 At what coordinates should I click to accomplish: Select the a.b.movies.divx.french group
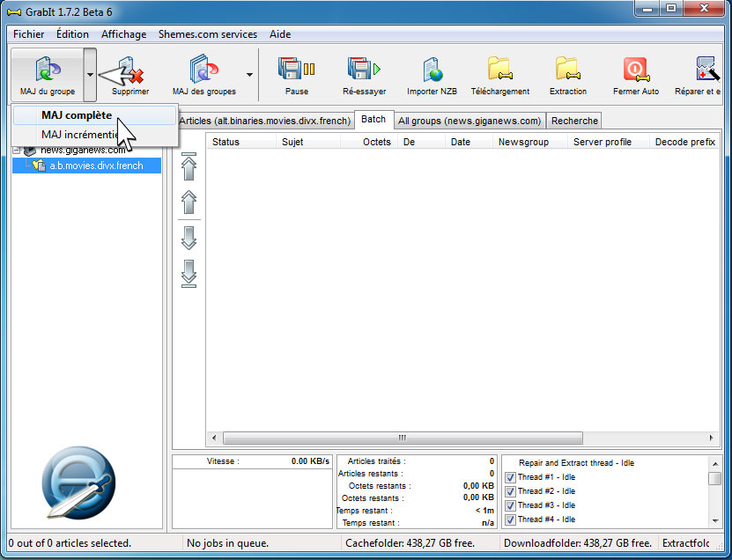pyautogui.click(x=97, y=166)
